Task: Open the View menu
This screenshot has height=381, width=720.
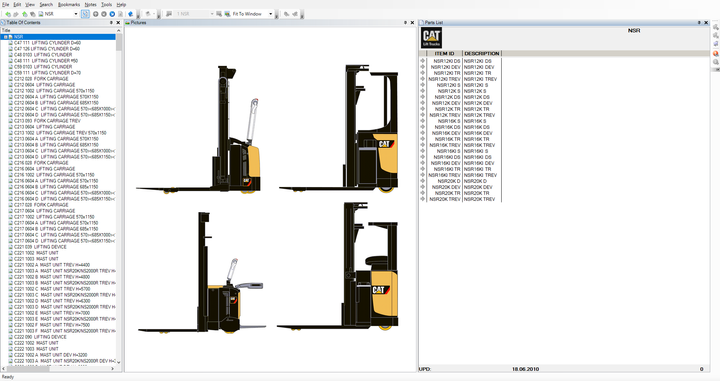Action: [30, 5]
